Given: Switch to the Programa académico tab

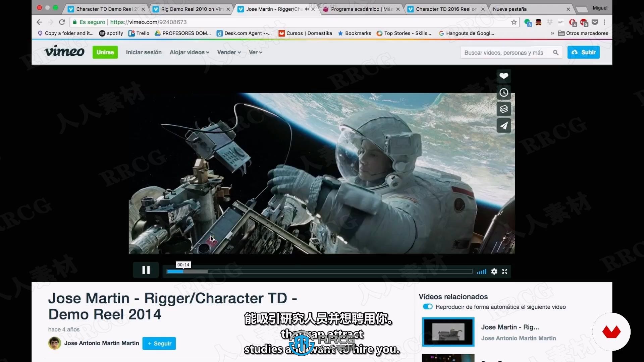Looking at the screenshot, I should pos(362,9).
